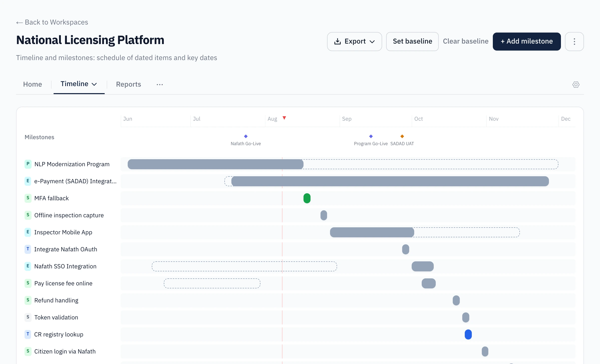The width and height of the screenshot is (600, 364).
Task: Select the Pay license fee online row label
Action: tap(63, 283)
